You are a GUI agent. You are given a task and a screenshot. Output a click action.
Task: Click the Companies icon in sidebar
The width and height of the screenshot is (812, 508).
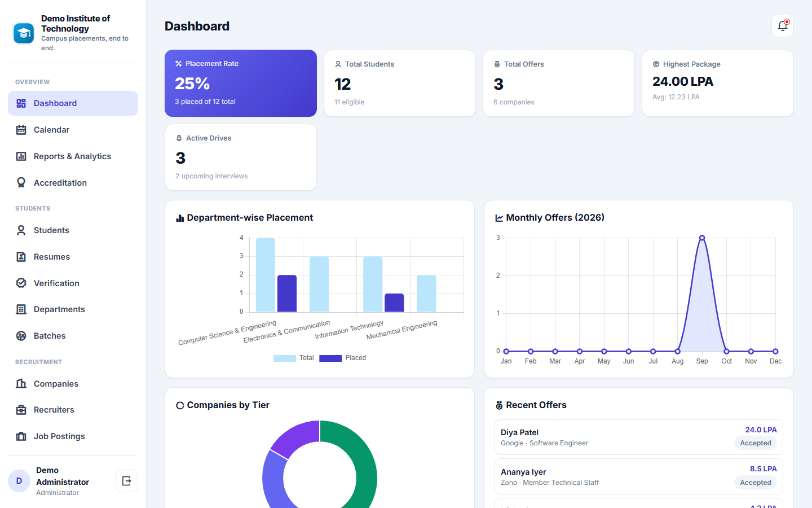point(21,383)
